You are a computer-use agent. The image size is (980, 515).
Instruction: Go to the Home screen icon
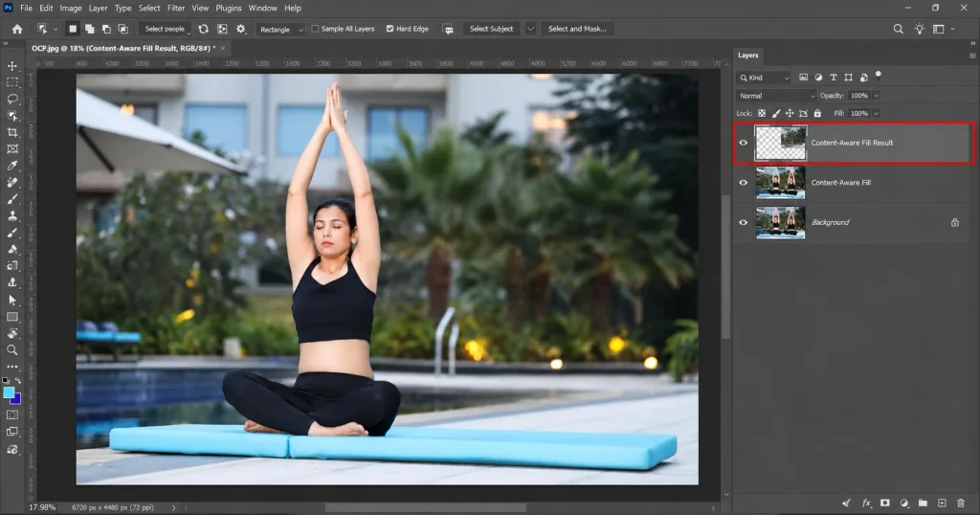[17, 29]
